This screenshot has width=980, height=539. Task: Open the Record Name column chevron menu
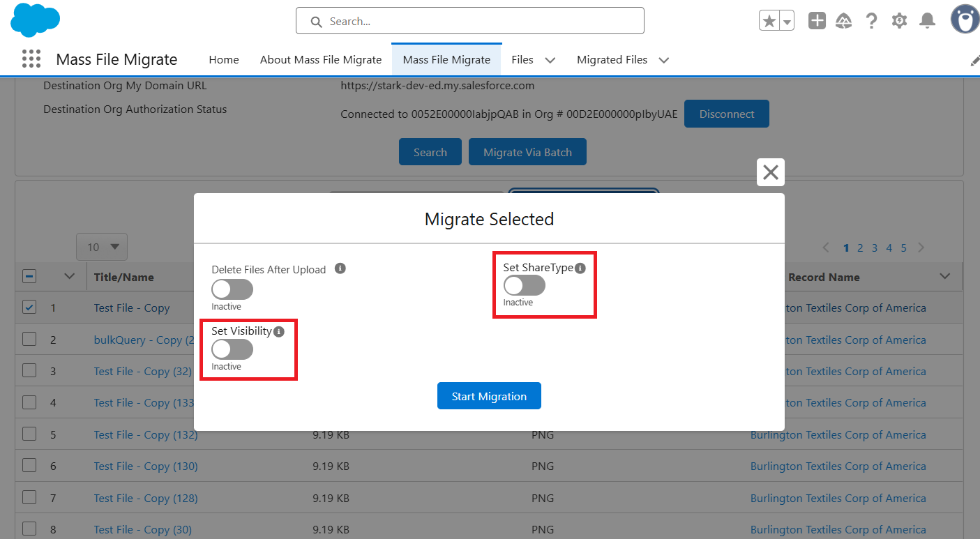(945, 276)
